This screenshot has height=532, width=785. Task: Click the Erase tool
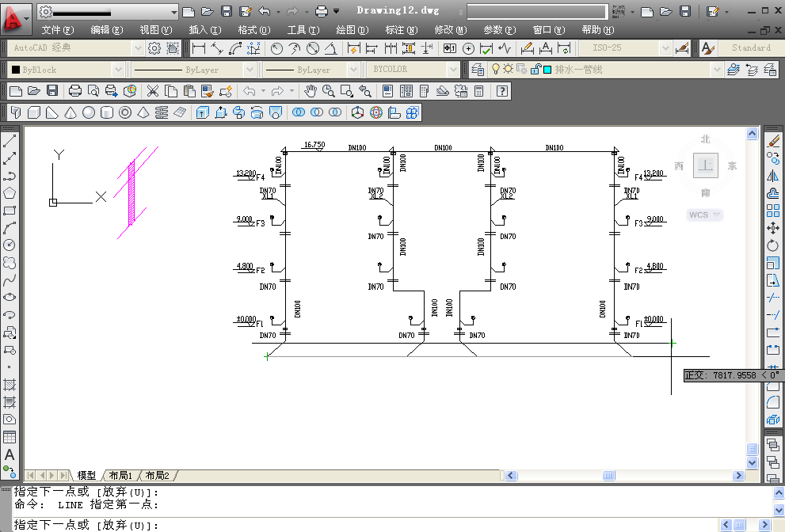point(772,141)
